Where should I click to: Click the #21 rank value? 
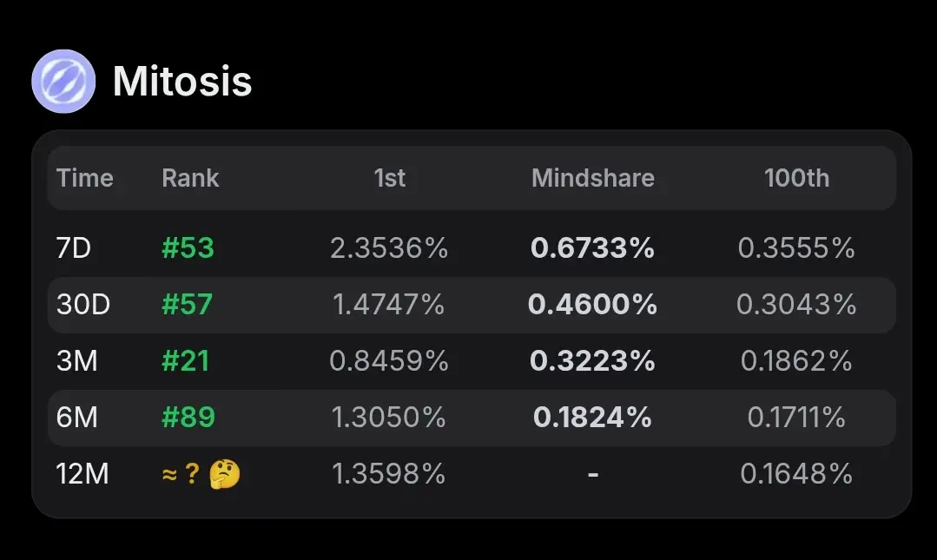point(185,361)
